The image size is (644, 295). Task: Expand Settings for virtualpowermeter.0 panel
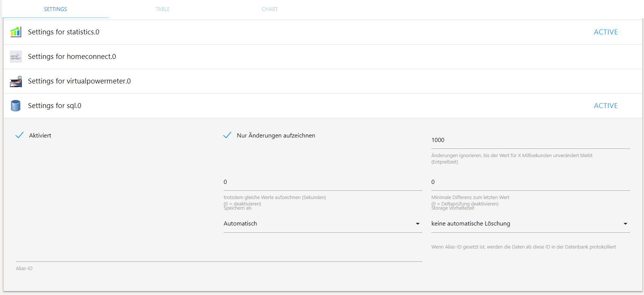79,81
